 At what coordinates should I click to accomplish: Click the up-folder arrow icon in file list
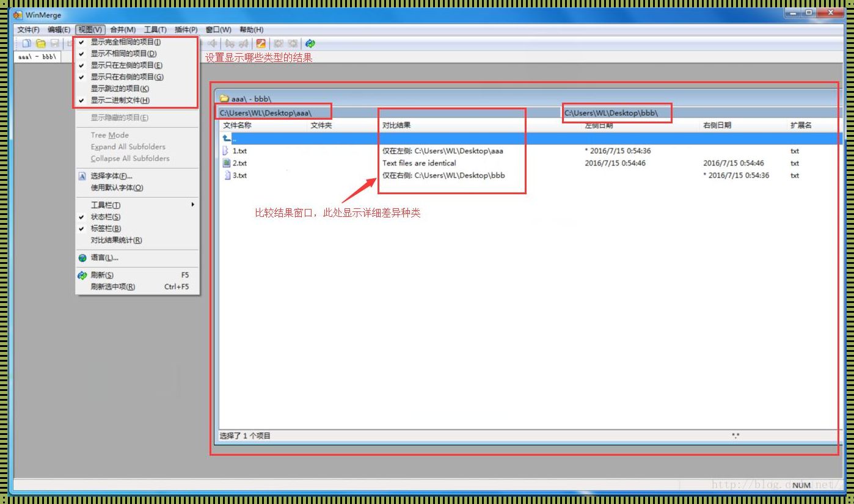click(x=227, y=139)
